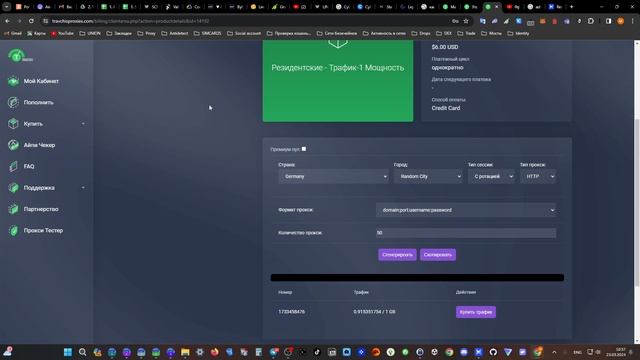Click the Мой Кабинет icon
Image resolution: width=640 pixels, height=360 pixels.
click(13, 81)
